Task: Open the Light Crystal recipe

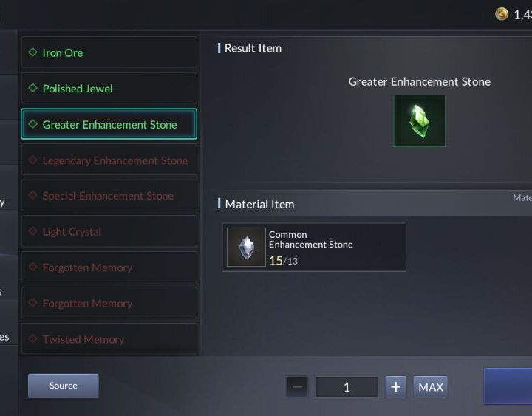Action: tap(109, 231)
